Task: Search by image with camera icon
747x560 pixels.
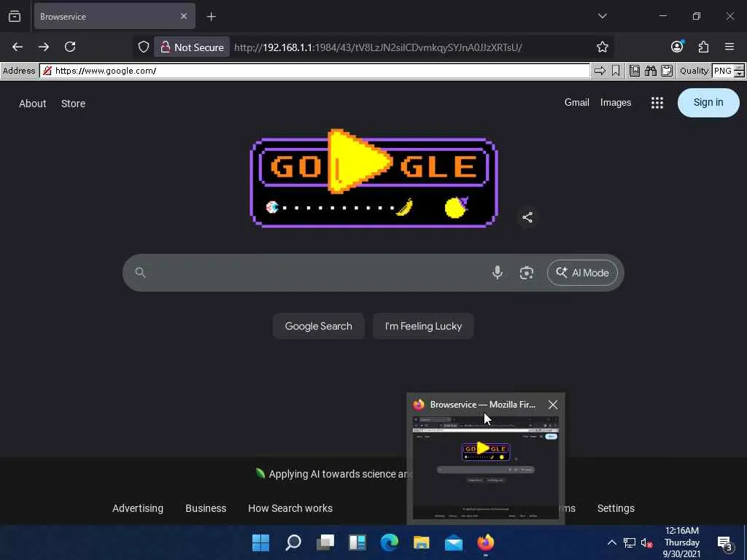Action: click(527, 273)
